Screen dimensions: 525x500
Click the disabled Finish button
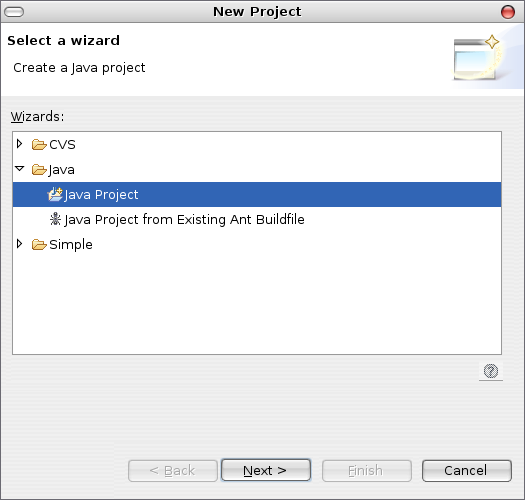367,471
